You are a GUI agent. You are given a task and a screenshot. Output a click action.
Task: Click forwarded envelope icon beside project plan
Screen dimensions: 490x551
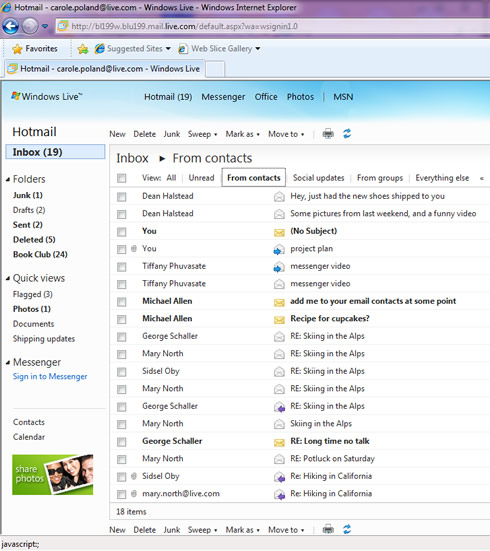(279, 250)
